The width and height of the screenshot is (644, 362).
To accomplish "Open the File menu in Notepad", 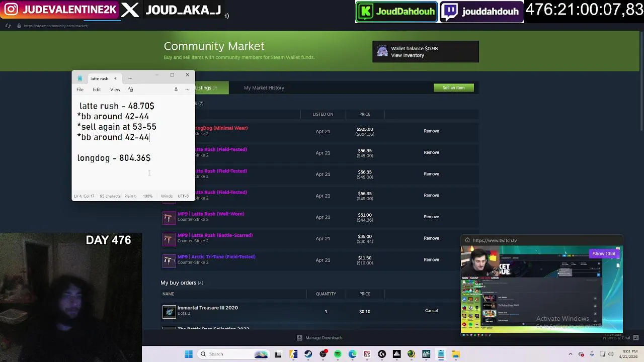I will coord(80,89).
